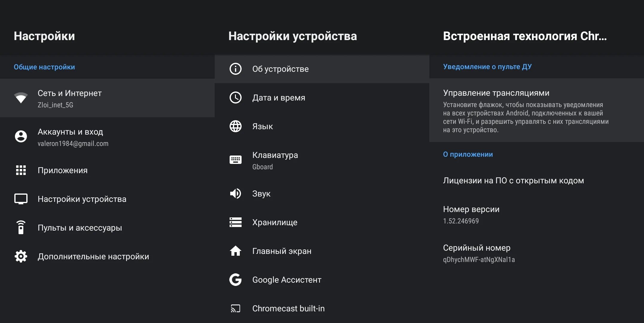This screenshot has height=323, width=644.
Task: Click the Встроенная технология Chr... title
Action: pyautogui.click(x=525, y=36)
